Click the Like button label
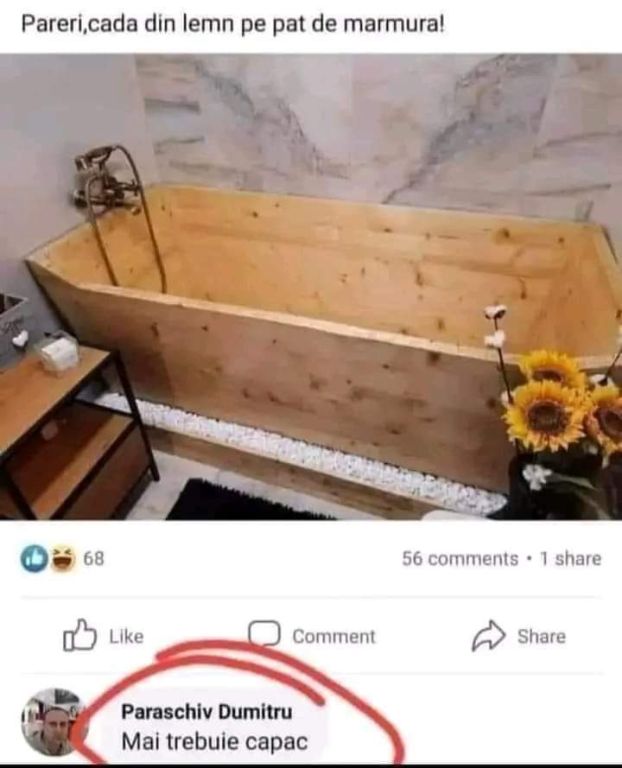The height and width of the screenshot is (768, 622). (126, 636)
